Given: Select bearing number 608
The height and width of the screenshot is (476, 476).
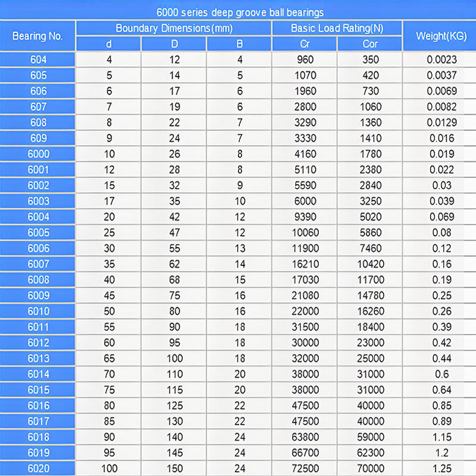Looking at the screenshot, I should click(38, 123).
